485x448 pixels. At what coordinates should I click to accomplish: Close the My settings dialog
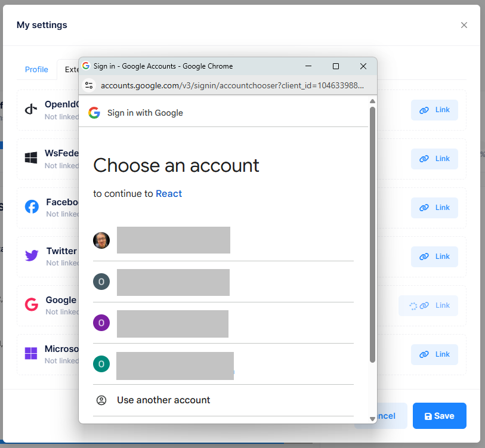464,25
